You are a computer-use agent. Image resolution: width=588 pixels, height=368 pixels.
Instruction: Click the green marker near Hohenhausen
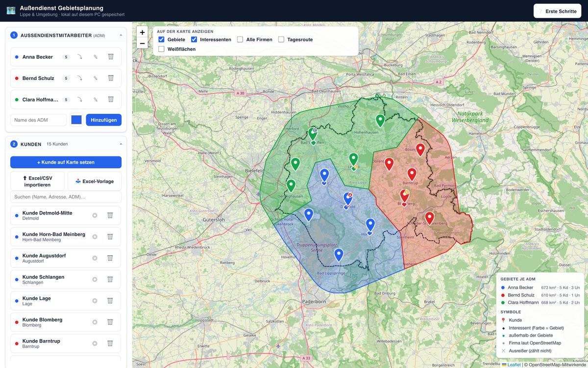coord(380,120)
